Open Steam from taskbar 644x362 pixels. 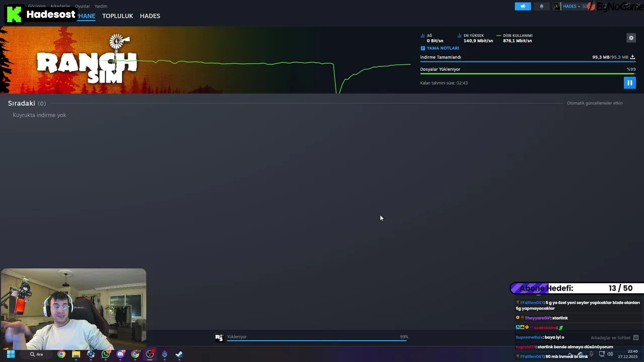(x=179, y=354)
